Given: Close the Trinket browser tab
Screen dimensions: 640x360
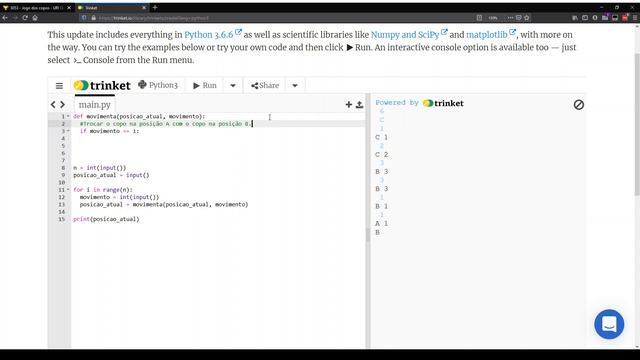Looking at the screenshot, I should (144, 8).
